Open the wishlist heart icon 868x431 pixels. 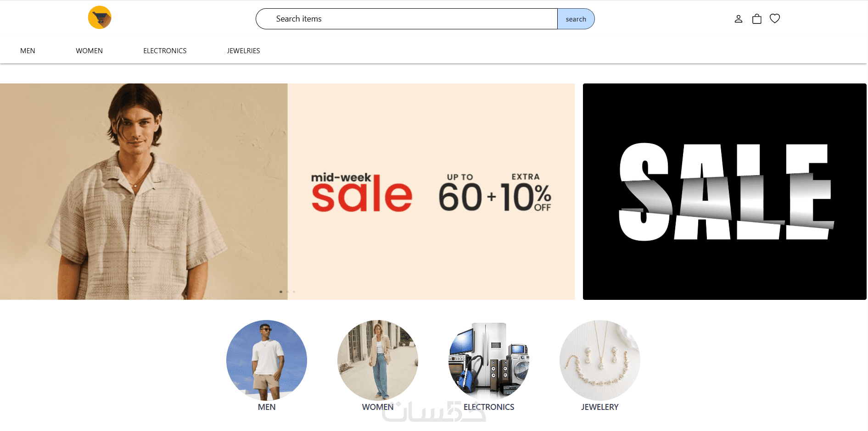pyautogui.click(x=775, y=18)
